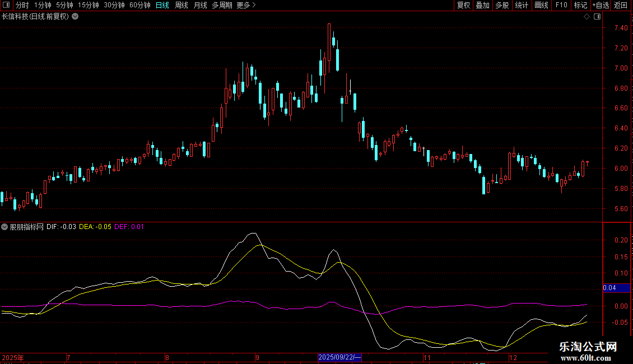The width and height of the screenshot is (633, 364).
Task: Click the month 9 marker on date axis
Action: pyautogui.click(x=257, y=357)
